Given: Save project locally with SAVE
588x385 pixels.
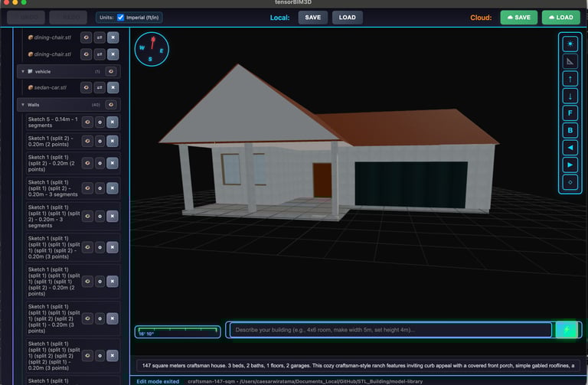Looking at the screenshot, I should pyautogui.click(x=312, y=18).
